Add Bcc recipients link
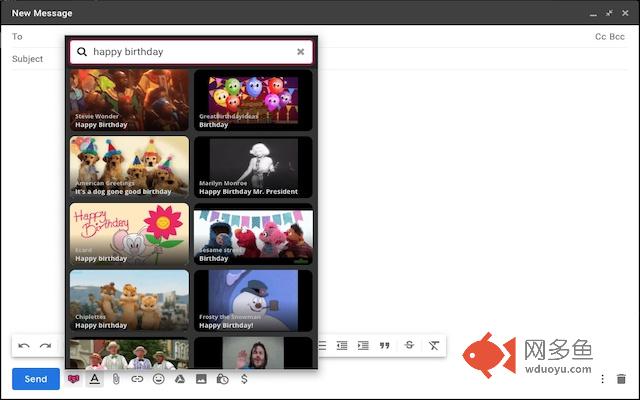640x400 pixels. click(617, 37)
